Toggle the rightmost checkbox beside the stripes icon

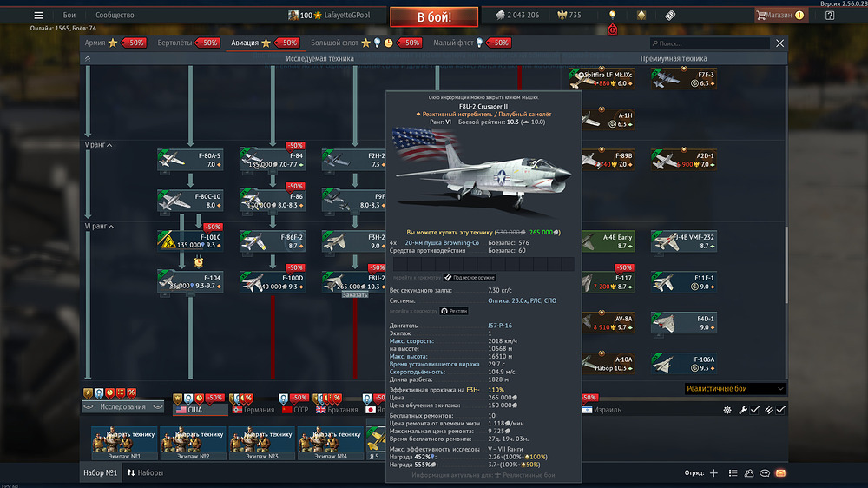780,410
